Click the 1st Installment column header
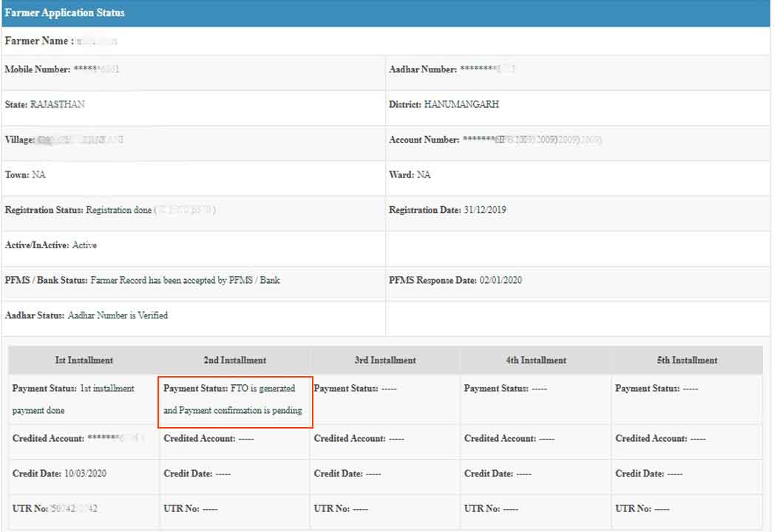The height and width of the screenshot is (532, 774). click(84, 361)
